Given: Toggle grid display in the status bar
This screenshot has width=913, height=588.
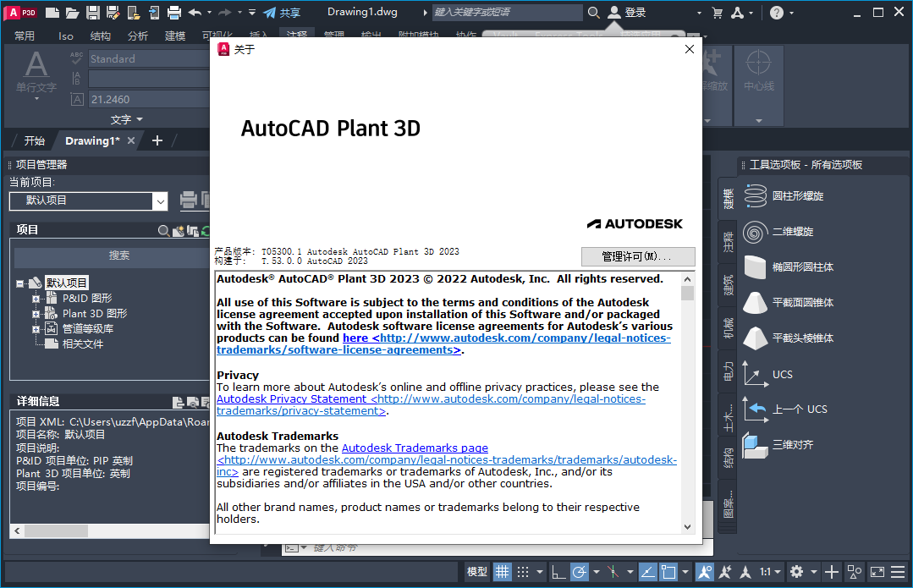Looking at the screenshot, I should pos(502,572).
